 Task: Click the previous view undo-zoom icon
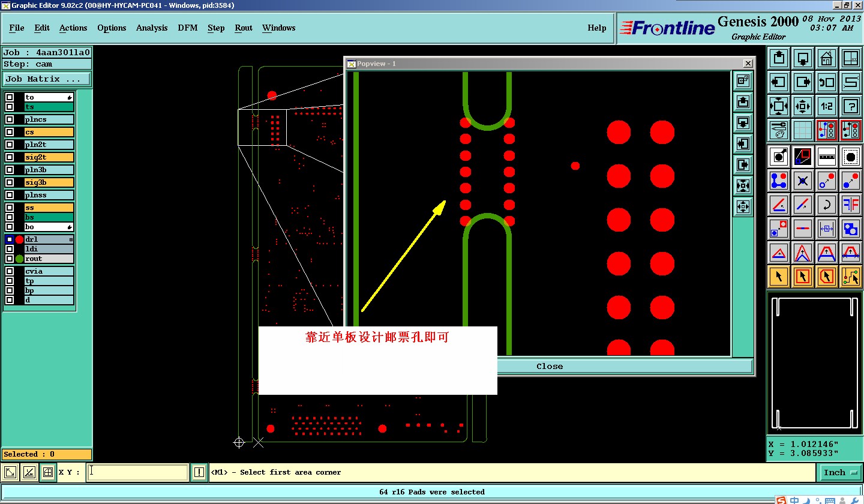(x=827, y=82)
